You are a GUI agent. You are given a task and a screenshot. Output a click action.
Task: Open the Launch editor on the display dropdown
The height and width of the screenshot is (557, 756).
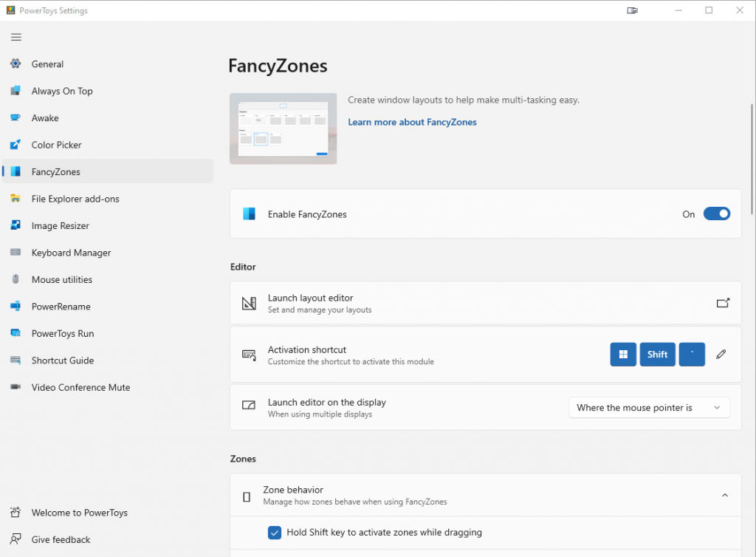(x=649, y=408)
